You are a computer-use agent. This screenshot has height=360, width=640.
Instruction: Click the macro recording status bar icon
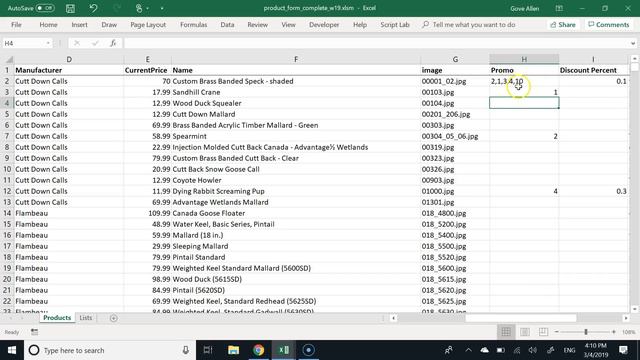34,332
